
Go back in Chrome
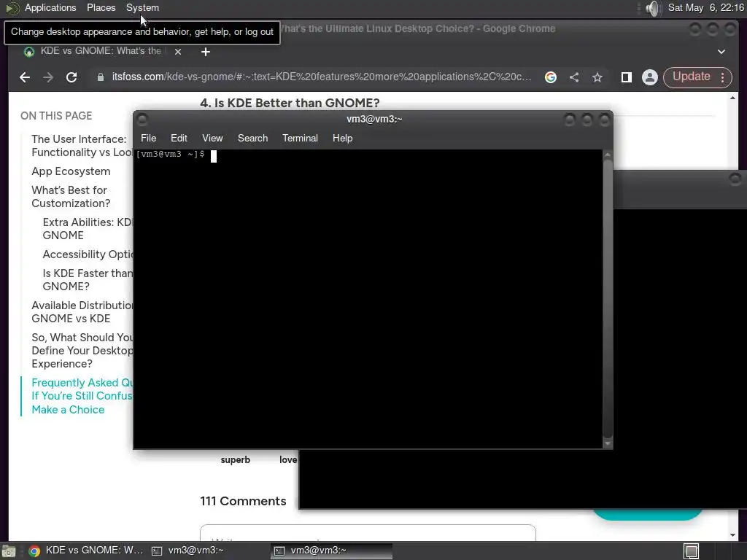(x=25, y=77)
